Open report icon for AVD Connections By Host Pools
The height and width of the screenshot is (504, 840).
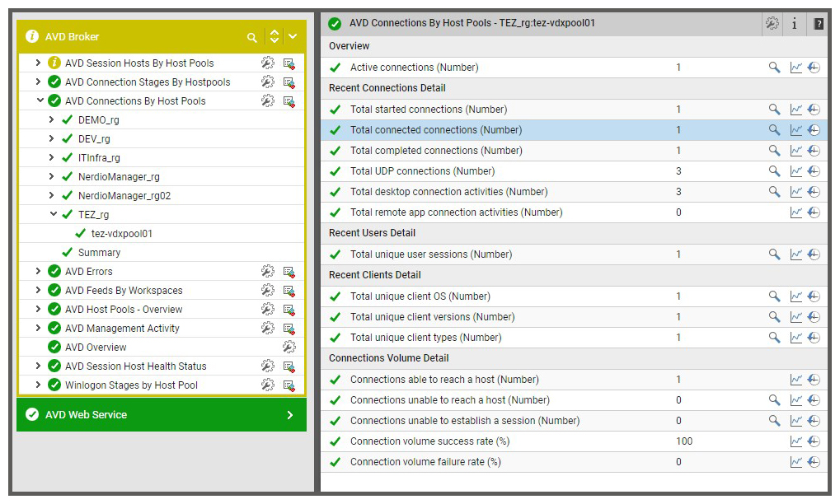(x=289, y=101)
